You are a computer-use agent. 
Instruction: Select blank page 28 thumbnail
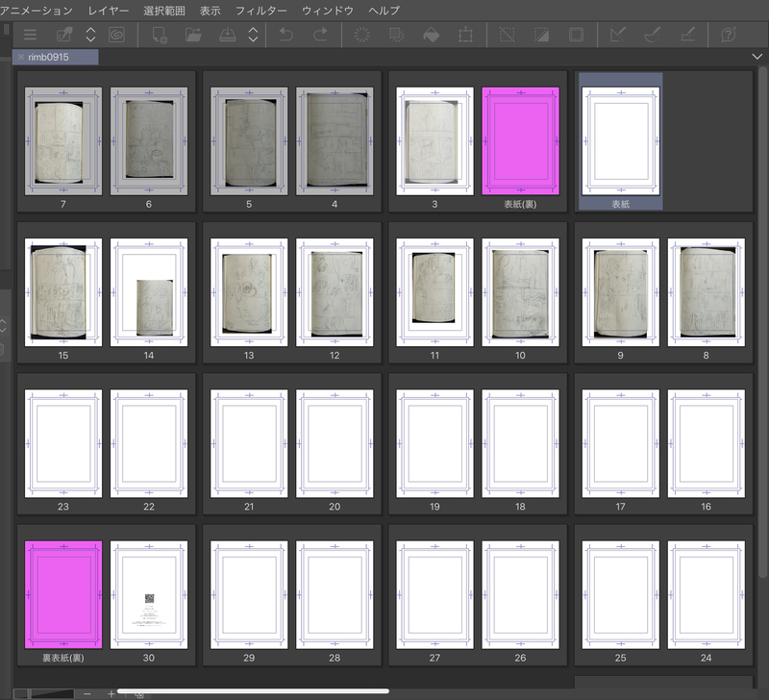pos(335,595)
